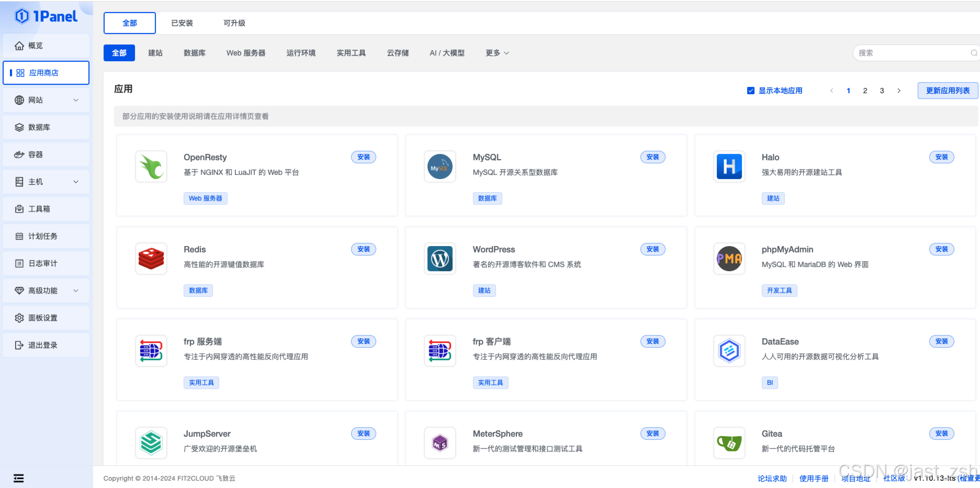This screenshot has height=488, width=980.
Task: Click the BI tag on DataEase
Action: (770, 383)
